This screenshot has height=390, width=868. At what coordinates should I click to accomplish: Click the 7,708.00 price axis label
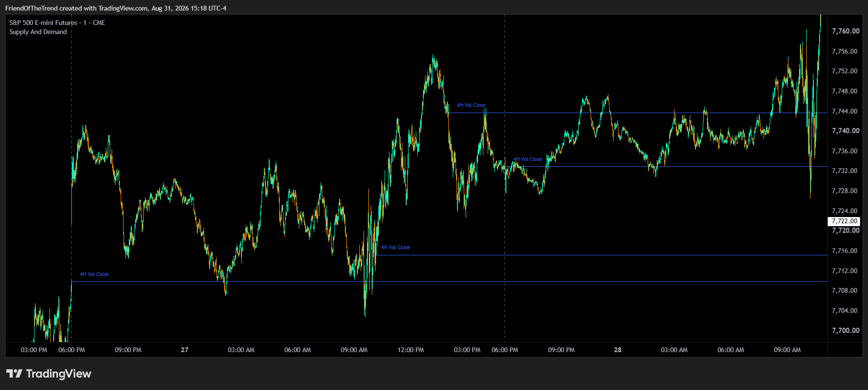click(845, 290)
